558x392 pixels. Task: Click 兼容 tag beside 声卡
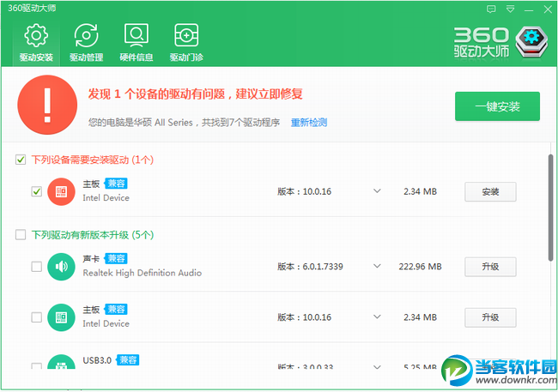pyautogui.click(x=116, y=258)
